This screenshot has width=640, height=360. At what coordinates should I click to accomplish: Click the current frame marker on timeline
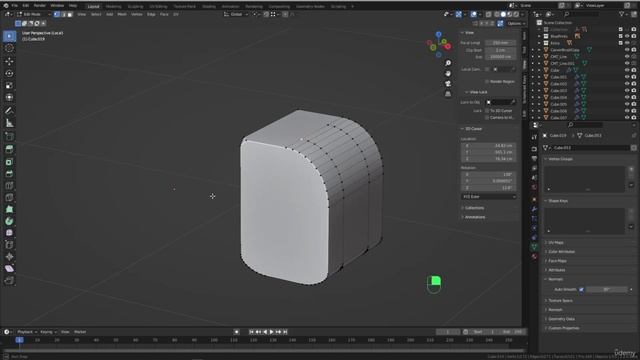click(19, 340)
